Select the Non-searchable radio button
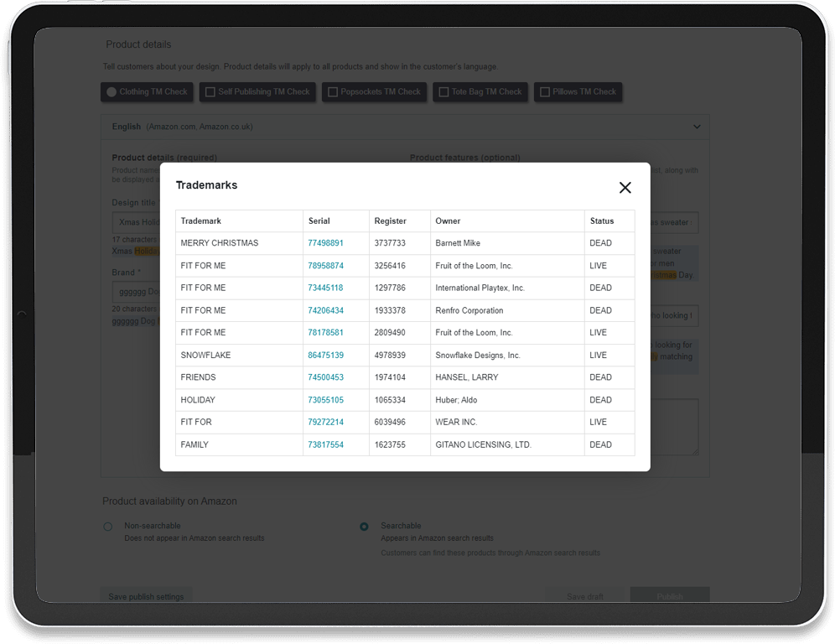Viewport: 835px width, 644px height. tap(108, 527)
